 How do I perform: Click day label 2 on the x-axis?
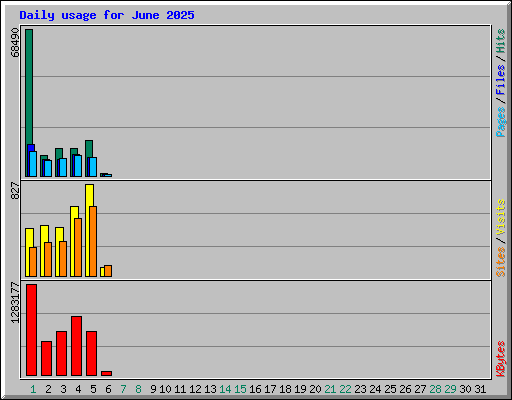pos(48,389)
